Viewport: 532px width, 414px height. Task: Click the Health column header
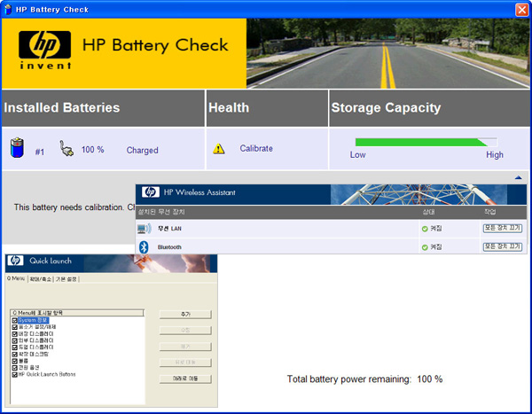pos(267,108)
